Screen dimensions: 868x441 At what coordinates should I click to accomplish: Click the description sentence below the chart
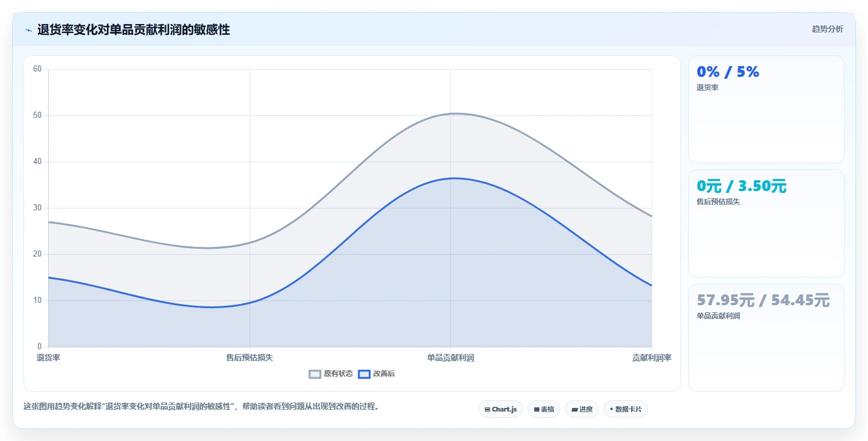point(201,407)
